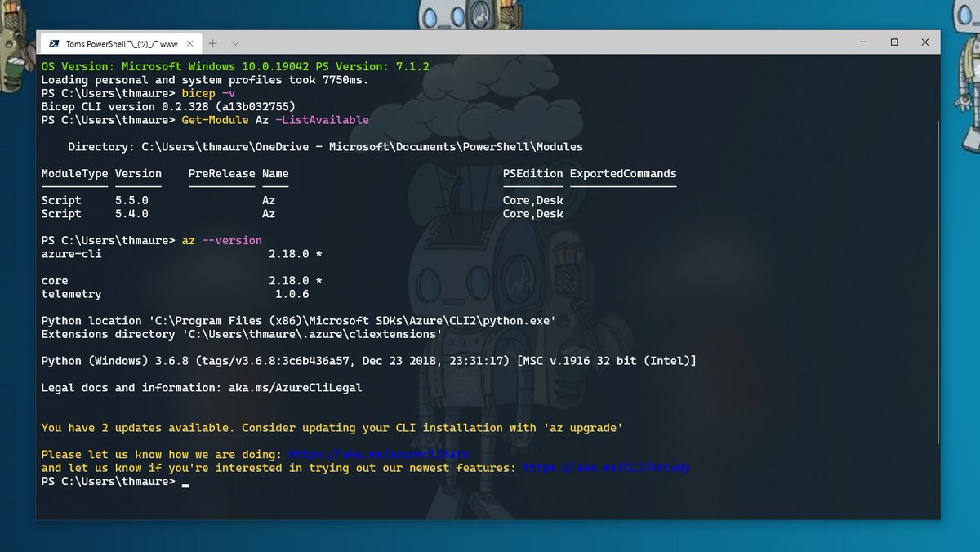
Task: Click the 'PSEdition' column header
Action: pyautogui.click(x=532, y=173)
